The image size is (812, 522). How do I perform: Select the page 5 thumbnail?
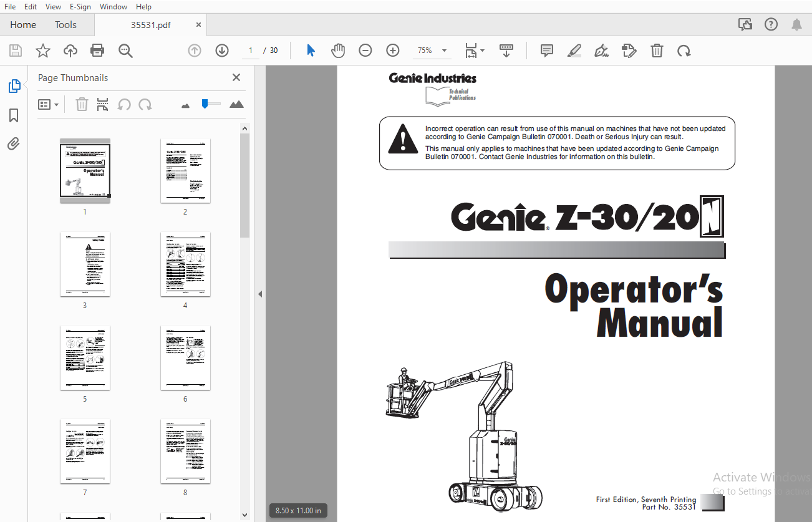(x=85, y=357)
